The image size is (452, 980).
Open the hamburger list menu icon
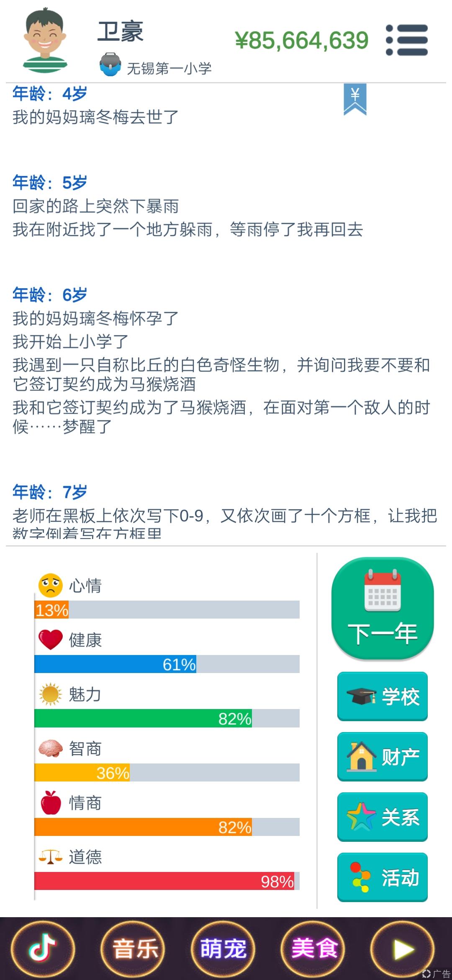point(407,40)
